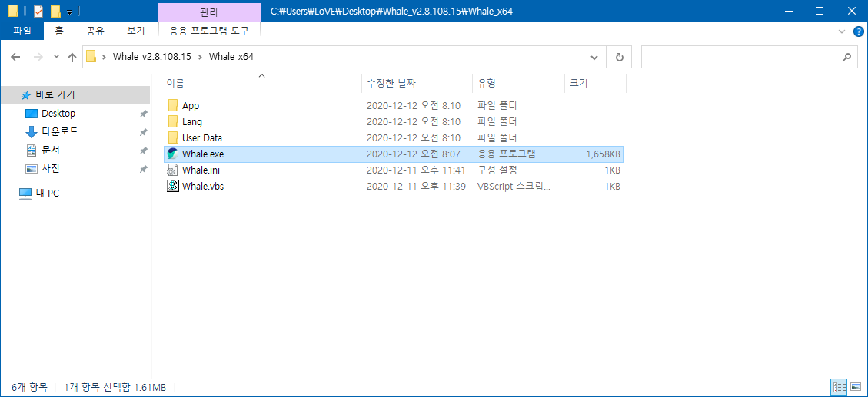
Task: Click the 2020-12-12 오전 8:07 date cell
Action: (413, 154)
